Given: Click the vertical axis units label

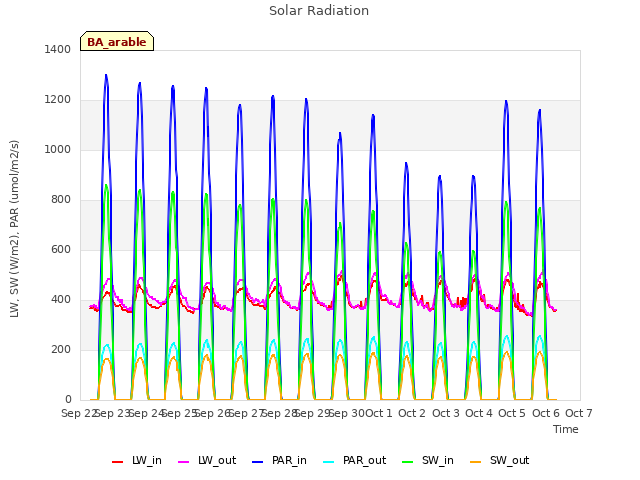Looking at the screenshot, I should [14, 229].
